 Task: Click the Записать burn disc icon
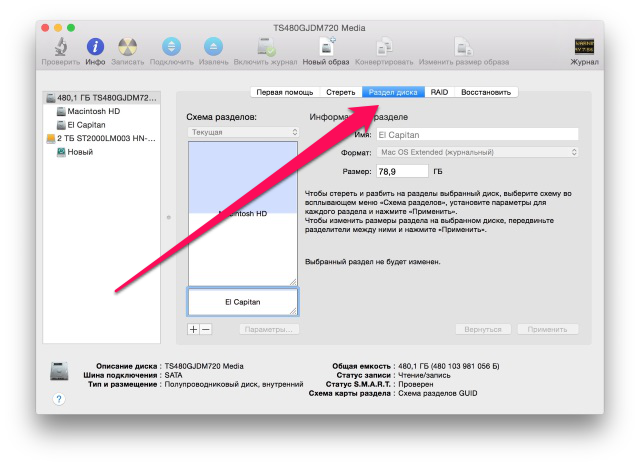tap(128, 47)
